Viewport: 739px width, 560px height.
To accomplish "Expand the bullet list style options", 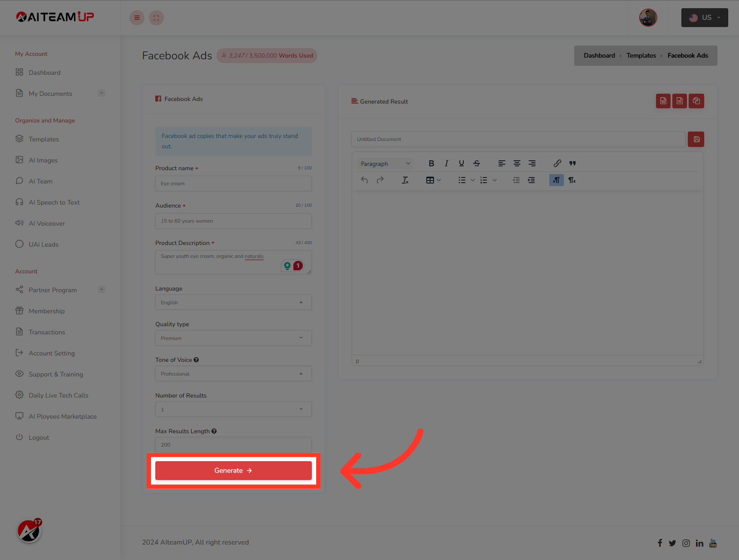I will (x=473, y=180).
